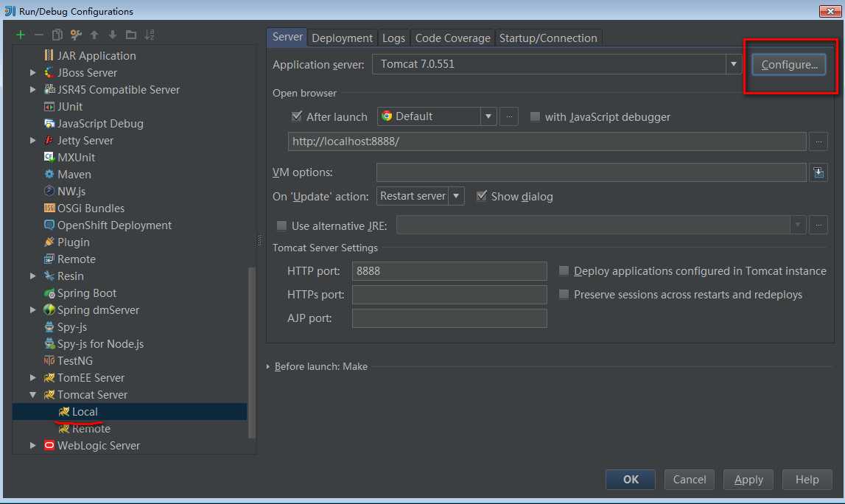Add new configuration with plus icon
The image size is (845, 504).
coord(21,35)
